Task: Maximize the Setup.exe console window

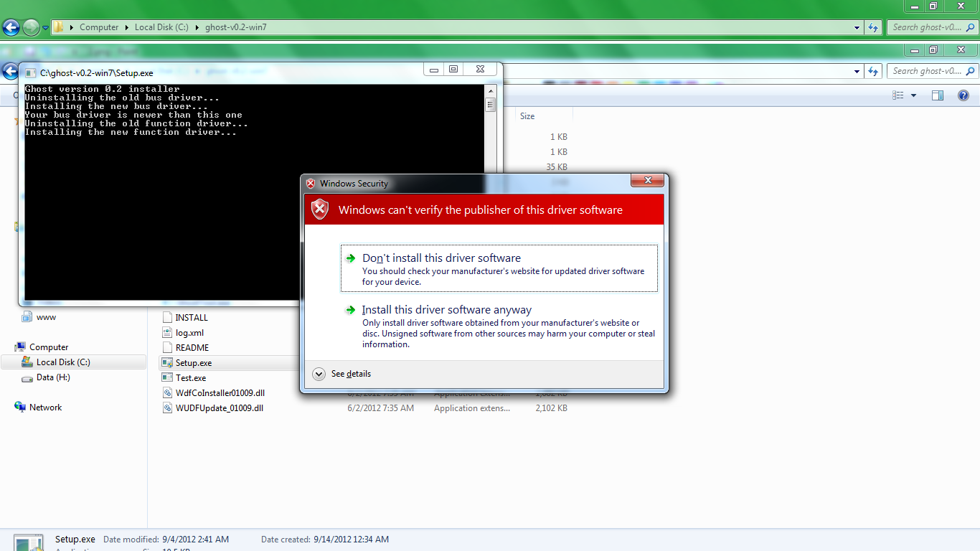Action: point(453,70)
